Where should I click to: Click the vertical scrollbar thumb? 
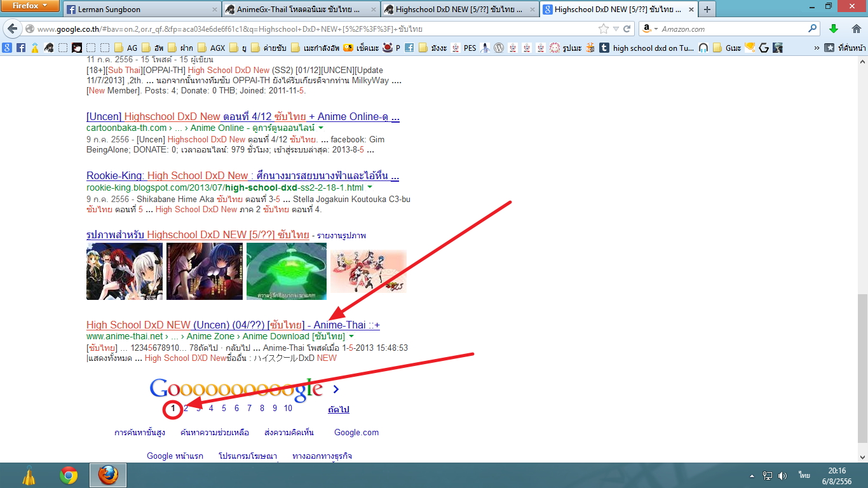(x=862, y=368)
